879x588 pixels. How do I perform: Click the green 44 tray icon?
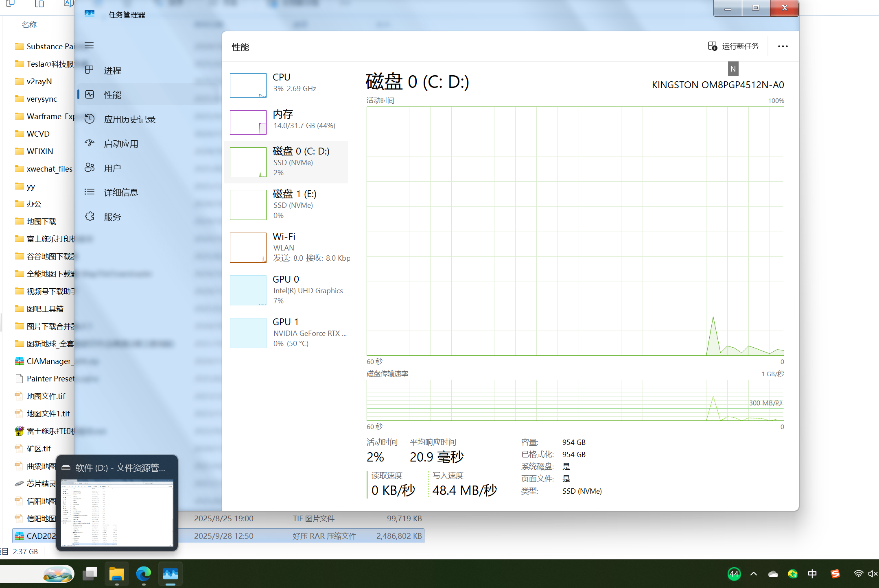click(x=734, y=574)
